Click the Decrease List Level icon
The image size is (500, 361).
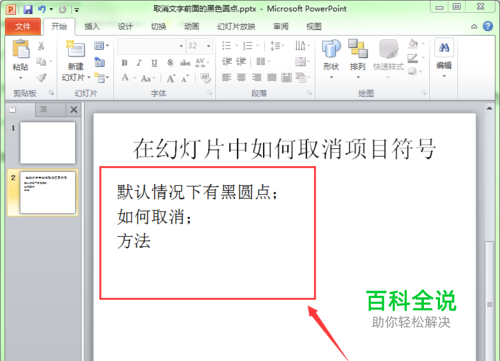pos(227,61)
